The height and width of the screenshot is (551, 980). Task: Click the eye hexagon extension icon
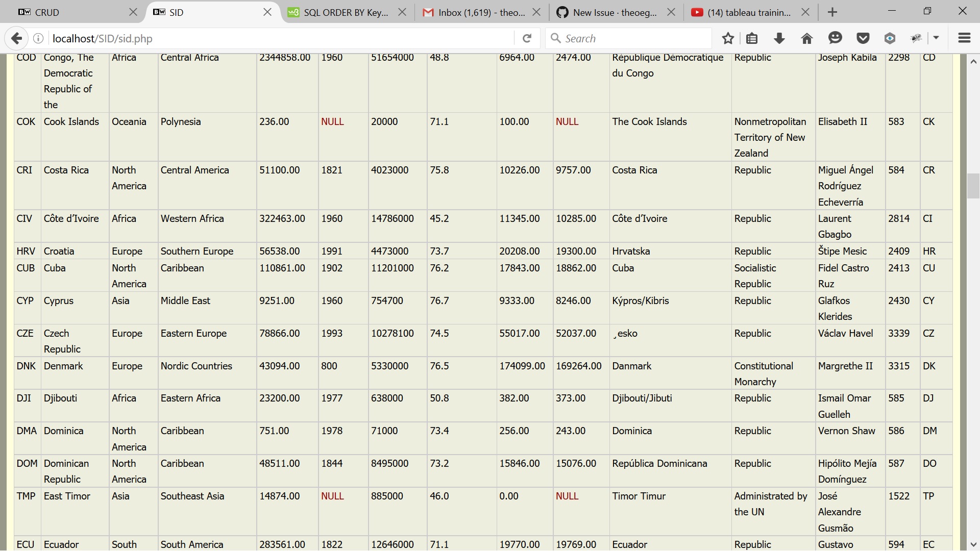pyautogui.click(x=890, y=38)
